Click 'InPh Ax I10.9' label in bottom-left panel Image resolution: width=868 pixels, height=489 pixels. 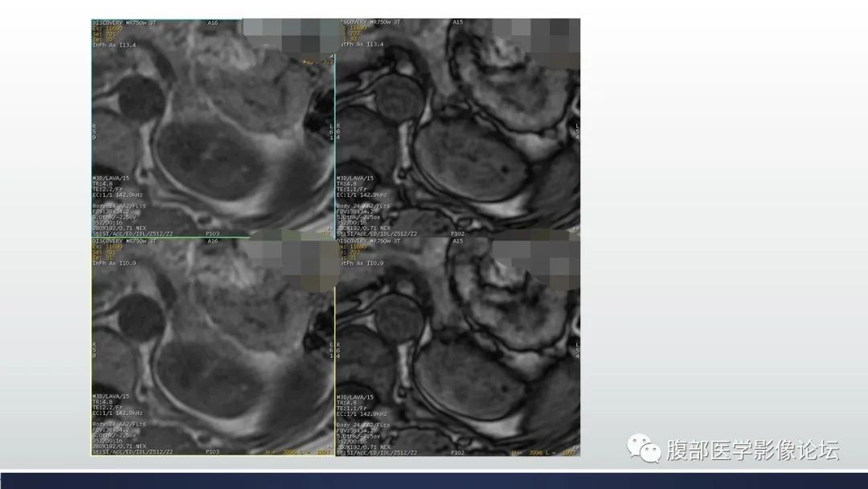[114, 264]
